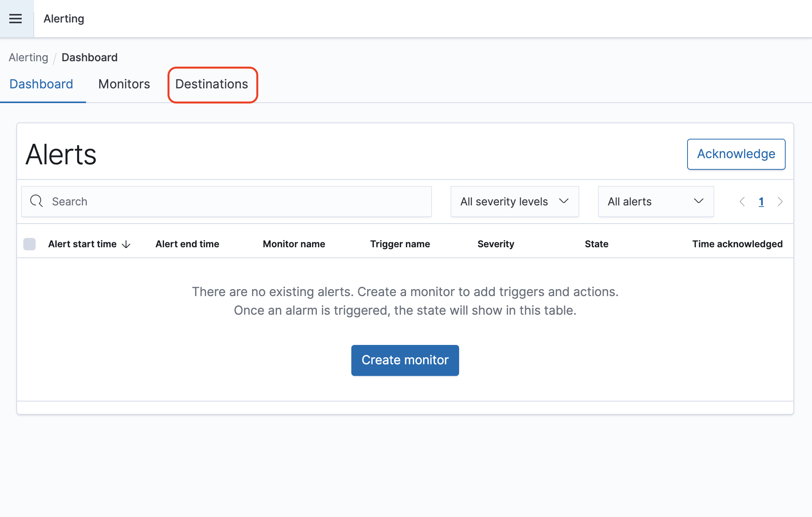The width and height of the screenshot is (812, 517).
Task: Sort by Alert start time column
Action: [x=83, y=244]
